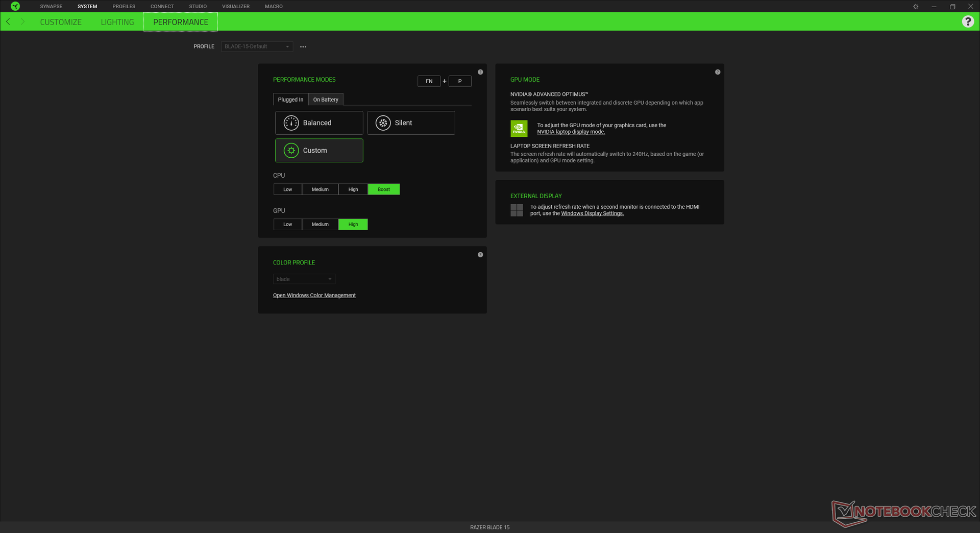The image size is (980, 533).
Task: Switch to the System tab
Action: pos(87,7)
